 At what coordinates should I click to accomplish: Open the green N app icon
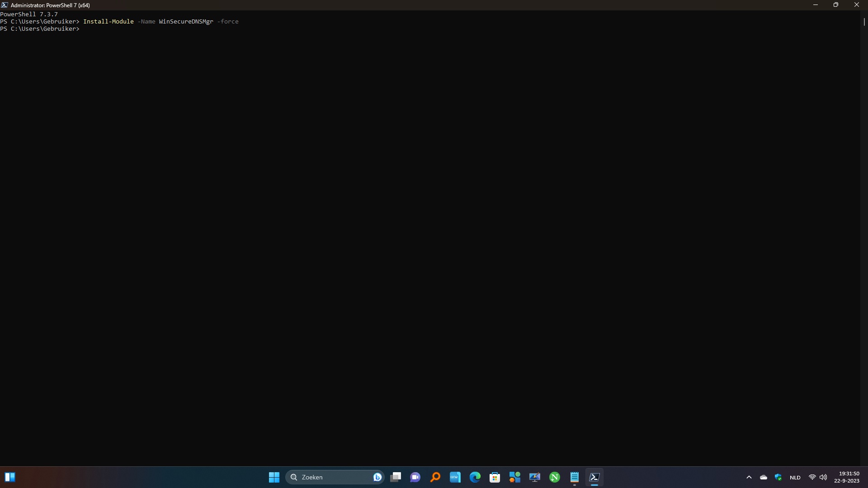pos(555,477)
